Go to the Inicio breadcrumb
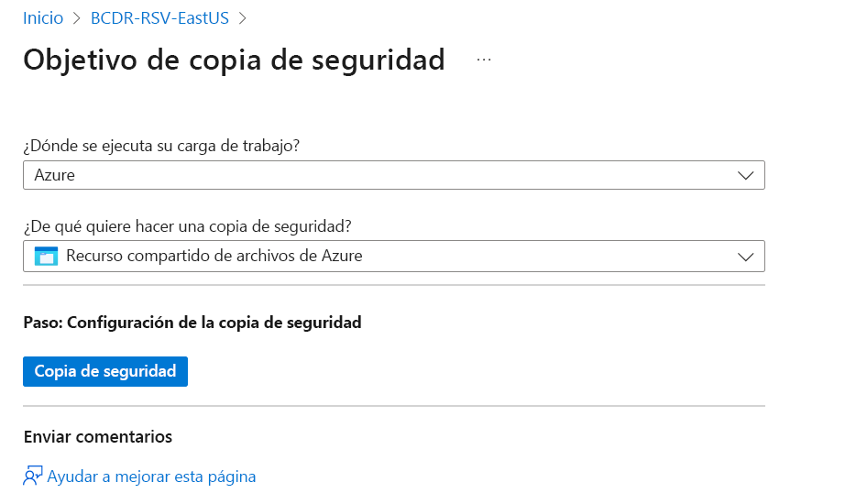This screenshot has width=867, height=504. point(43,17)
